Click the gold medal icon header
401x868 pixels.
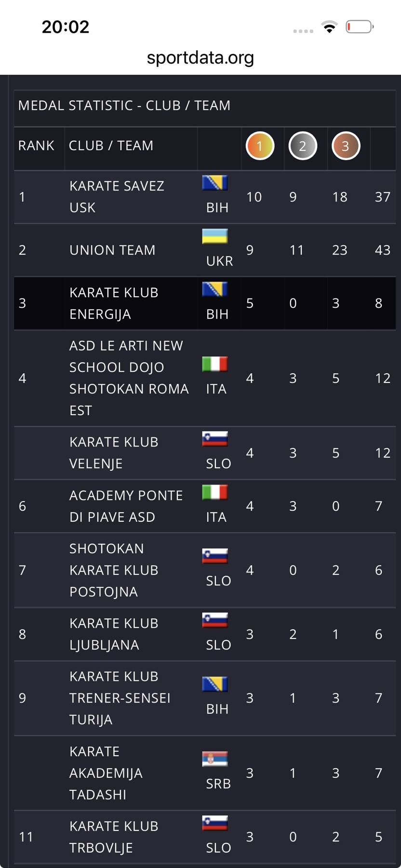[260, 146]
